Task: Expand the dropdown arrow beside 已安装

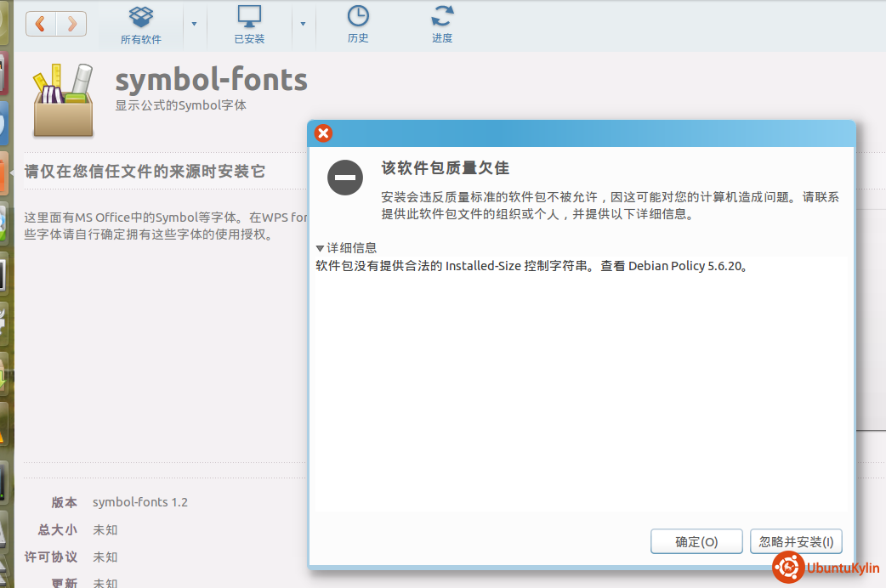Action: tap(304, 24)
